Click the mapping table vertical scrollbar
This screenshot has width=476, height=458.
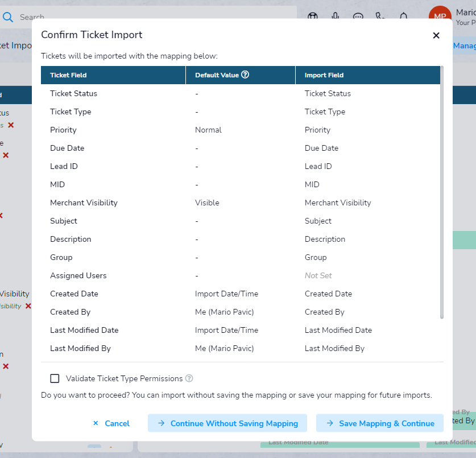coord(442,192)
